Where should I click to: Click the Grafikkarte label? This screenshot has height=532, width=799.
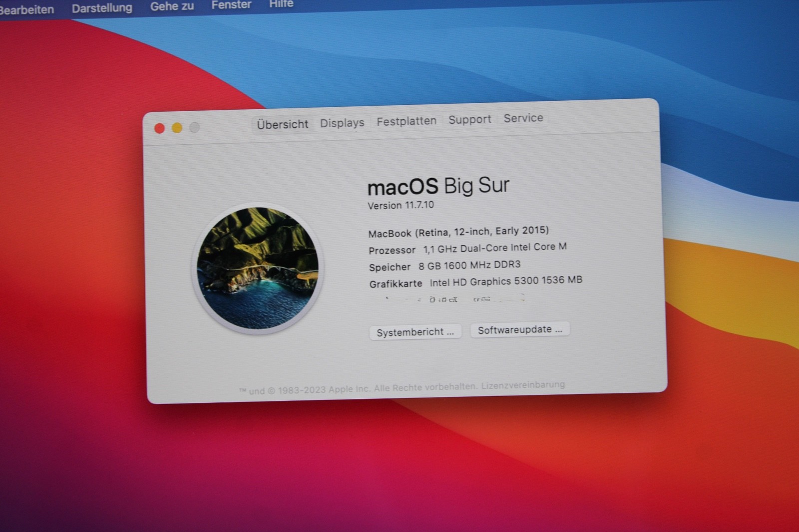click(396, 284)
